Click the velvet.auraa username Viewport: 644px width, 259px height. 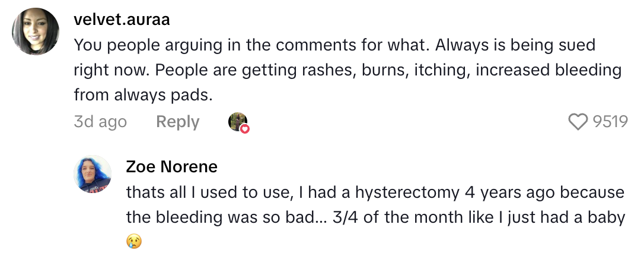tap(122, 20)
